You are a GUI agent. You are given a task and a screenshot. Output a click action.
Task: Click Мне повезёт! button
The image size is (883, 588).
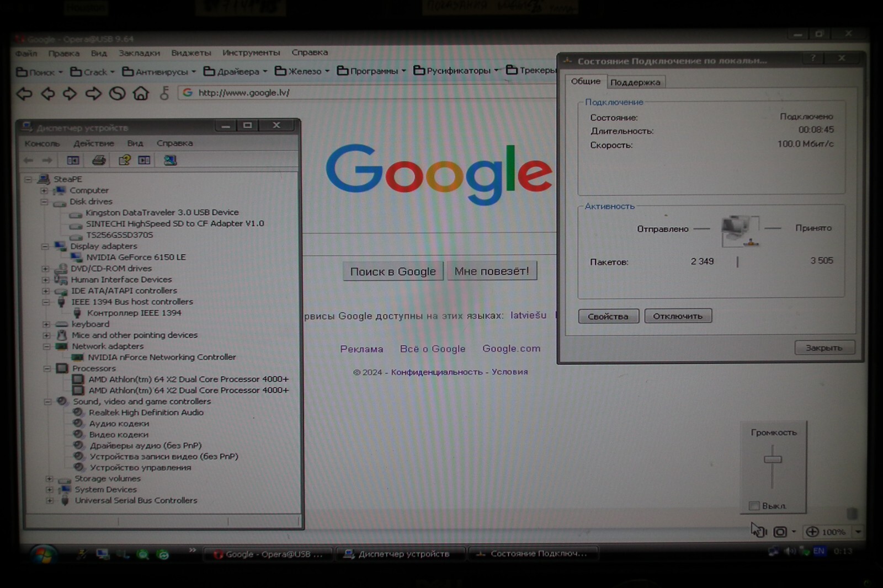click(492, 271)
